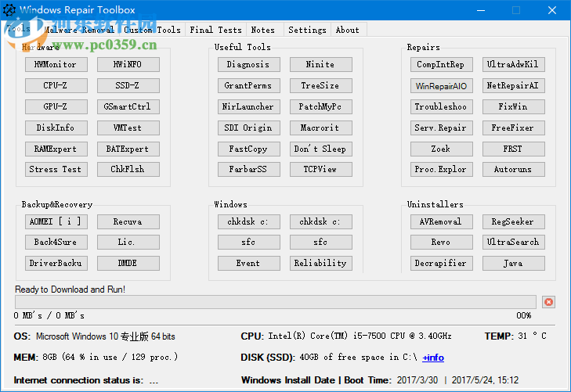Open the Malware Removal tab
Image resolution: width=571 pixels, height=392 pixels.
(x=79, y=30)
